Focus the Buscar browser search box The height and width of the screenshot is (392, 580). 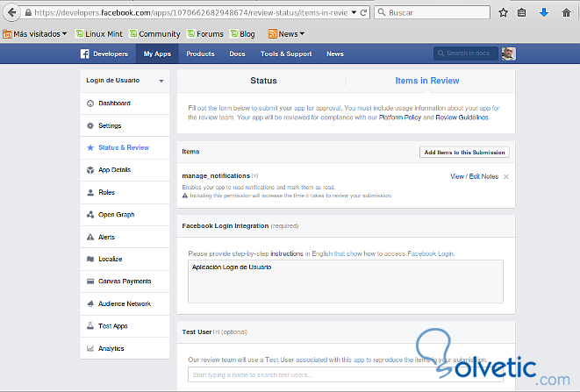point(432,12)
